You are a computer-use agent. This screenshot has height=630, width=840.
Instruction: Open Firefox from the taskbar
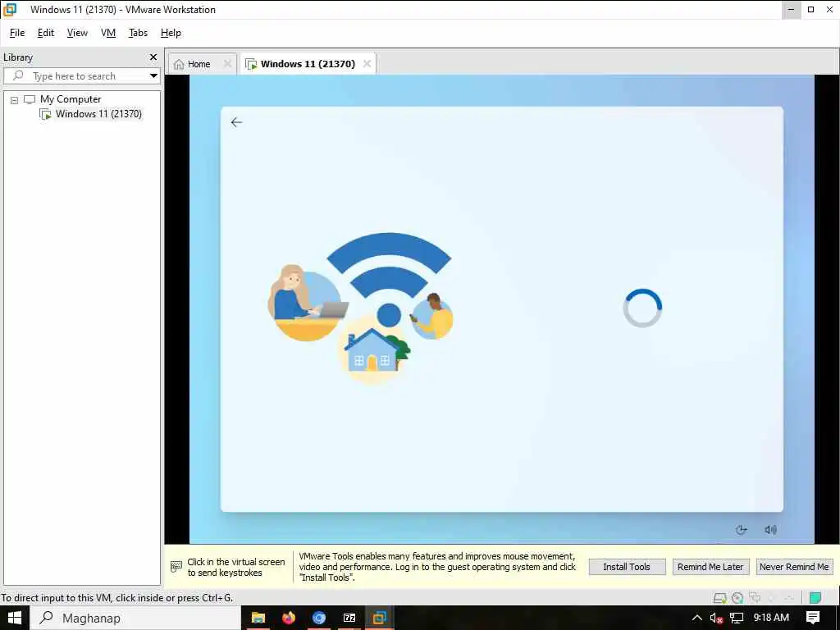(289, 619)
